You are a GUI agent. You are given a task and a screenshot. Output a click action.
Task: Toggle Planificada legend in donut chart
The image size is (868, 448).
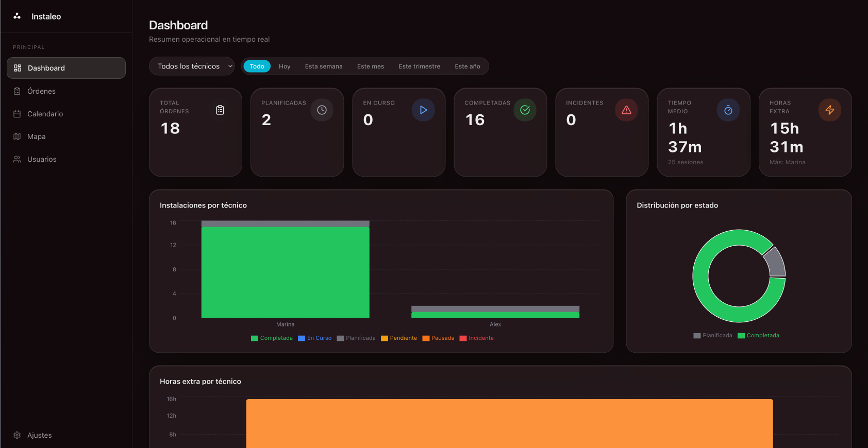point(713,336)
